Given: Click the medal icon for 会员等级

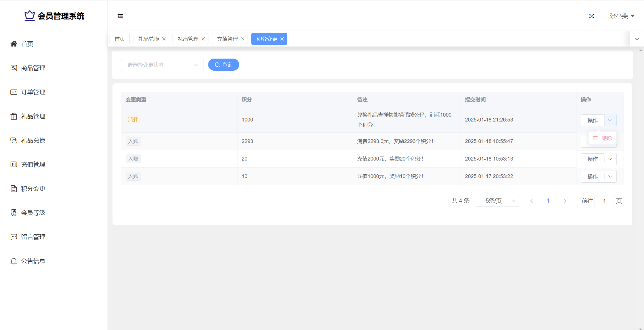Looking at the screenshot, I should (x=14, y=213).
